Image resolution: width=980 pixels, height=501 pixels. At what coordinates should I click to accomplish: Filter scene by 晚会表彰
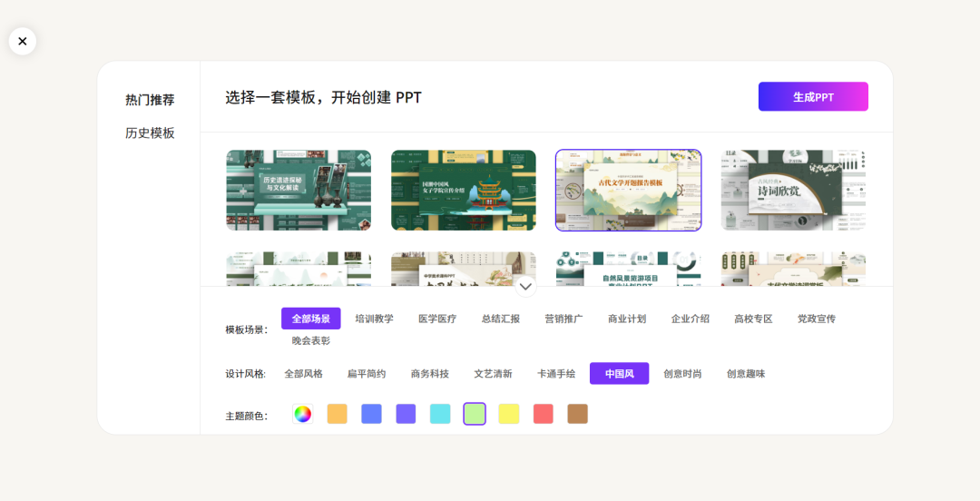tap(311, 340)
